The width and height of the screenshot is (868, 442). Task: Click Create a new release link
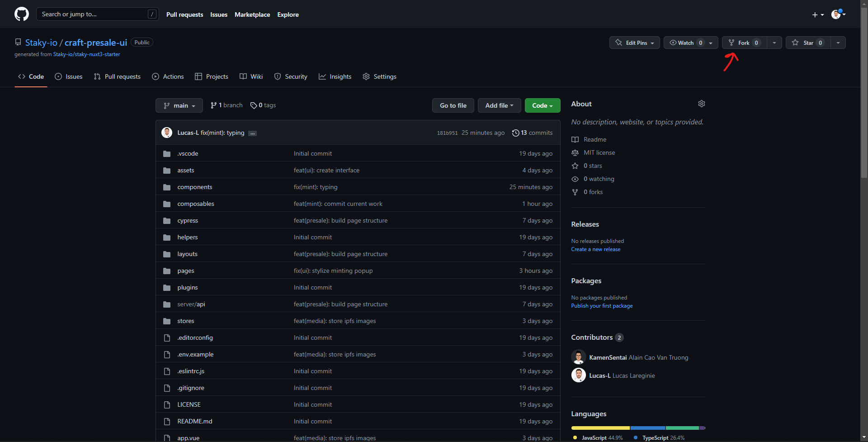click(596, 249)
